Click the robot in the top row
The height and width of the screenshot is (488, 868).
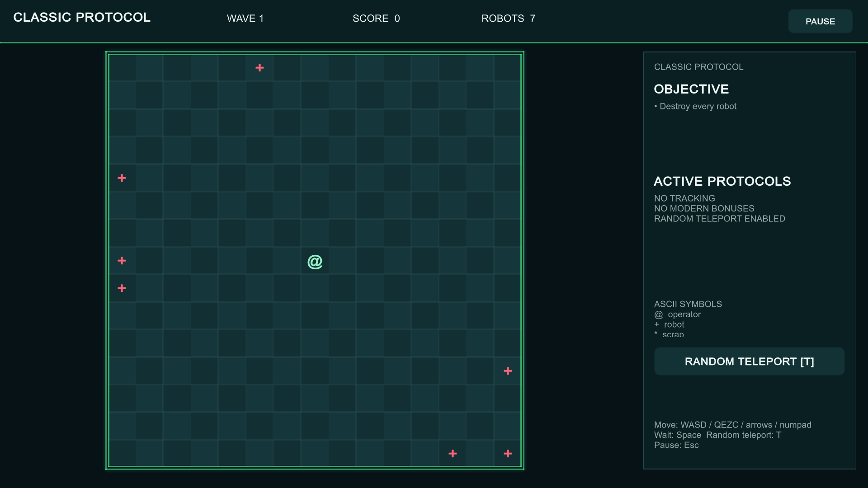pos(259,68)
